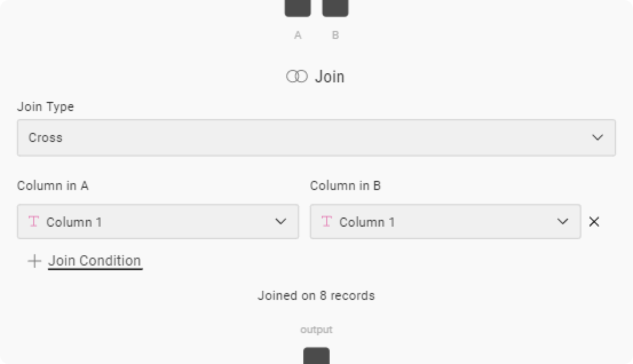Image resolution: width=633 pixels, height=364 pixels.
Task: Select the input node labeled B
Action: click(x=335, y=8)
